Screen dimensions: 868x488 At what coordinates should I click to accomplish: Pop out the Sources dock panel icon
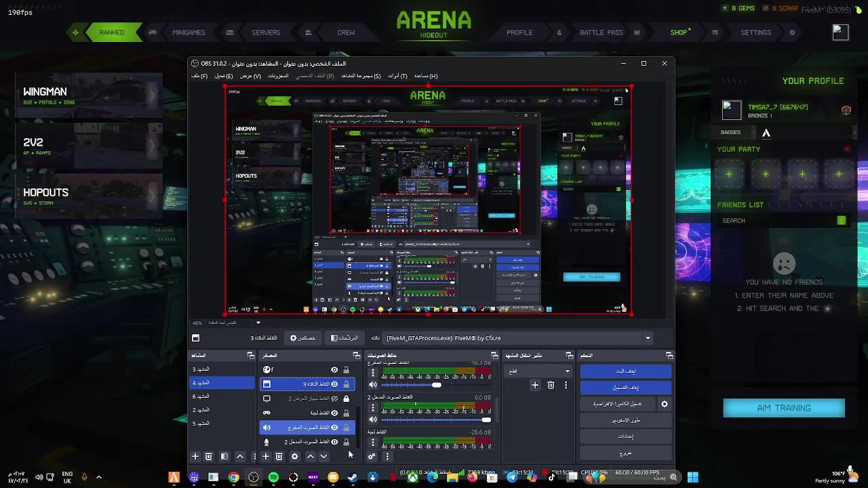(x=357, y=356)
